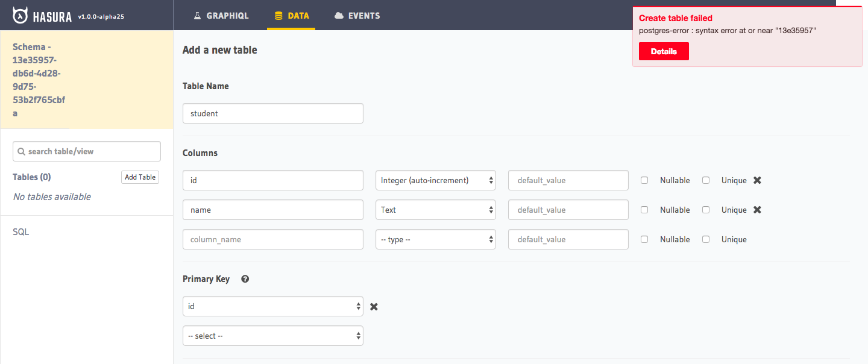The image size is (868, 364).
Task: Remove the name column row via its X icon
Action: point(757,209)
